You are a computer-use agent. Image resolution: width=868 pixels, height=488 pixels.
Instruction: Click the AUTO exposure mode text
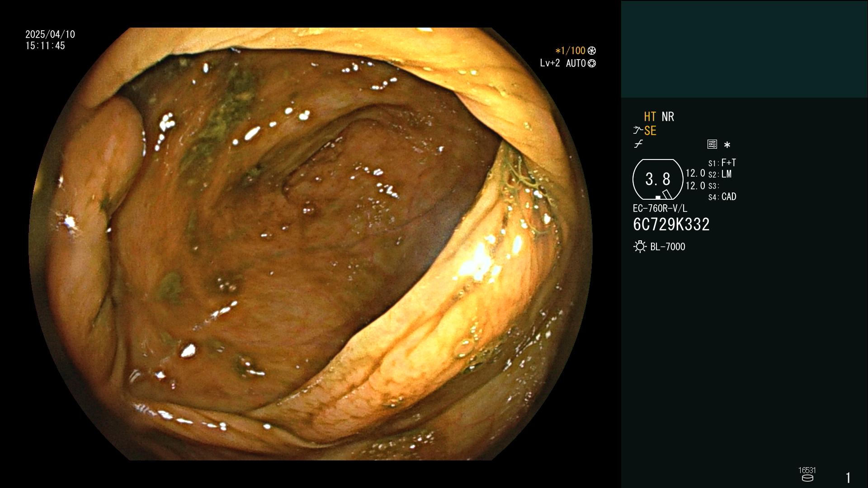pyautogui.click(x=576, y=63)
